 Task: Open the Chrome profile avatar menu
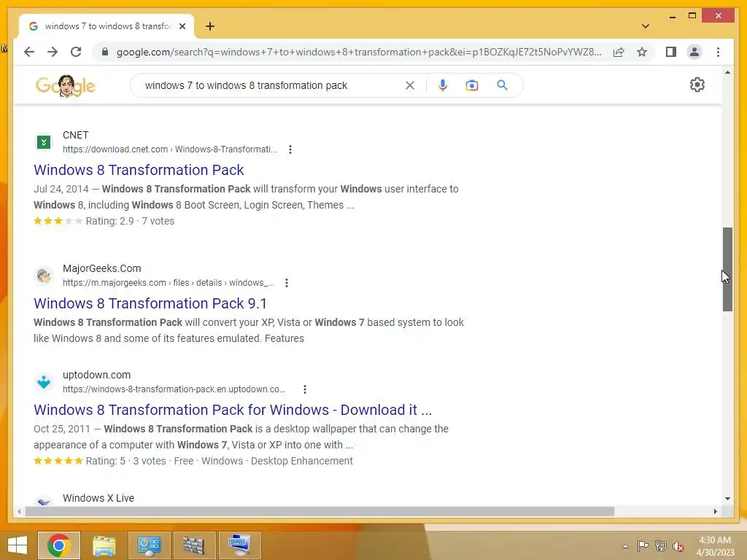694,52
